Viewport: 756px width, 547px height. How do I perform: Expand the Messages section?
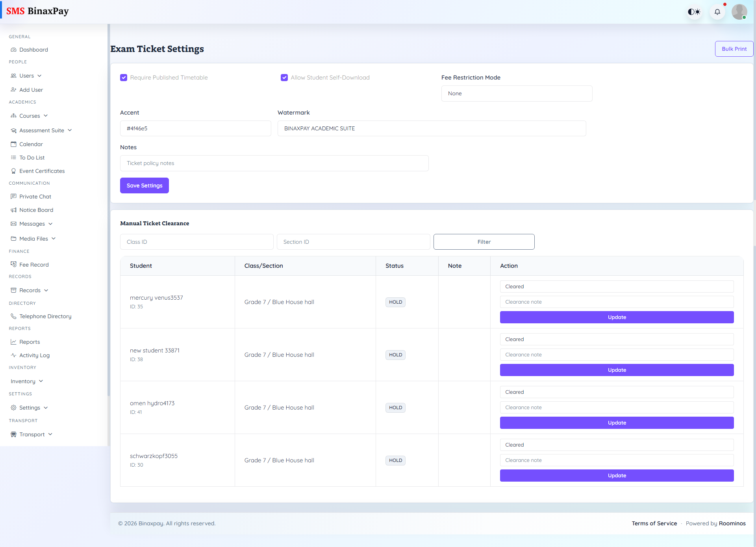click(x=31, y=224)
